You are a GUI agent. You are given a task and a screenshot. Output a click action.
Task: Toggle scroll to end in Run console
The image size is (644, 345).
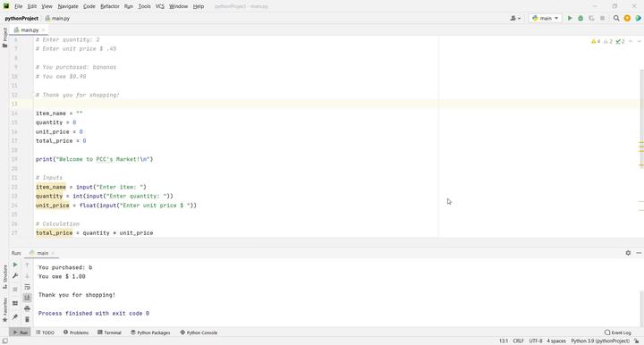[27, 298]
